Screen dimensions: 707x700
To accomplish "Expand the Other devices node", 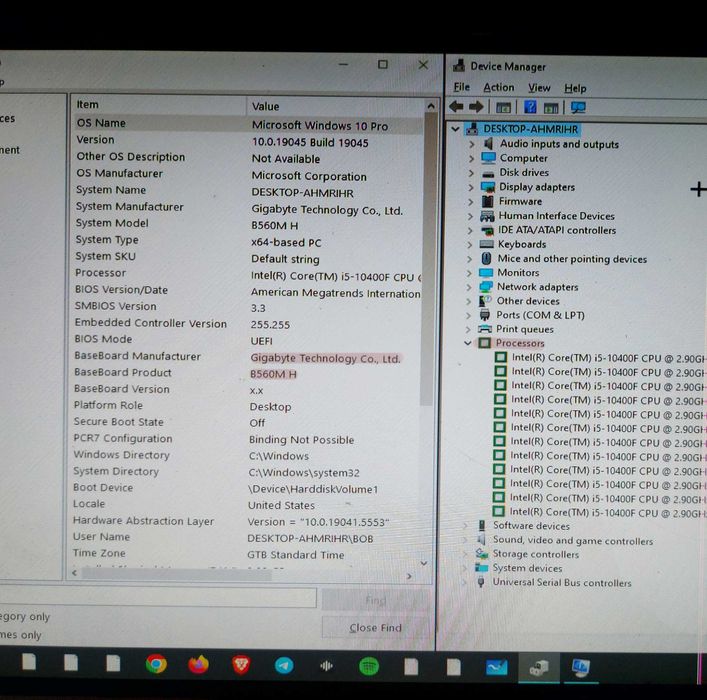I will click(x=469, y=301).
